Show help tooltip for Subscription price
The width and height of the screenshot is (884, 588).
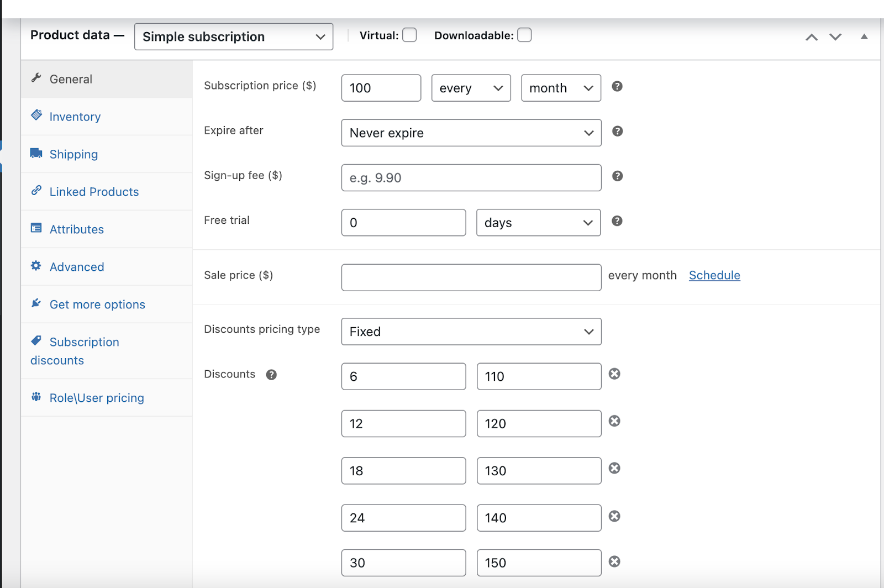tap(617, 86)
